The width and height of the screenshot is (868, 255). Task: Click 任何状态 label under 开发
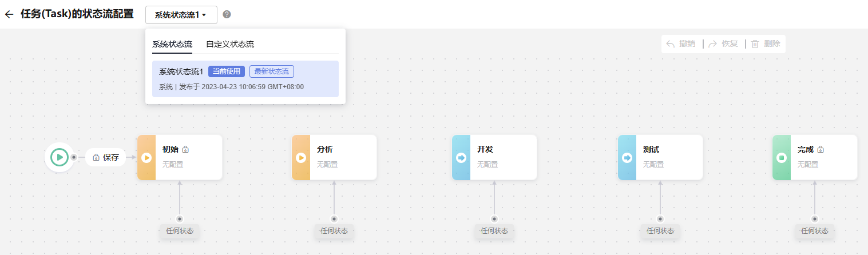[x=494, y=231]
